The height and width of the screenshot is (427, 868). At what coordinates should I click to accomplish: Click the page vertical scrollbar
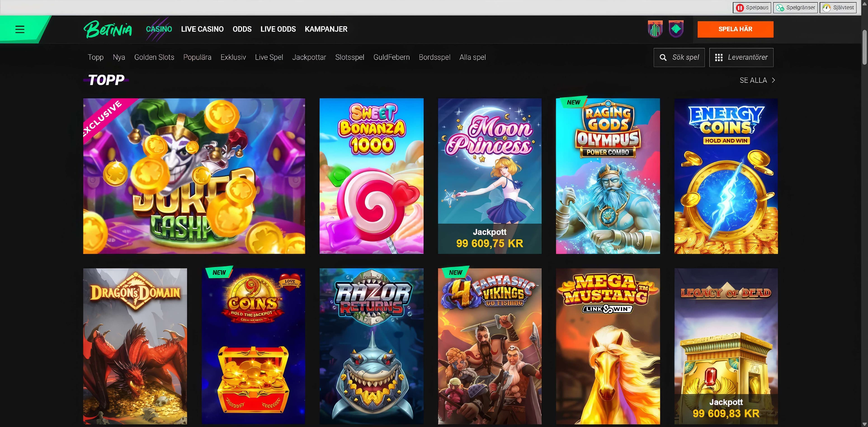pos(864,47)
